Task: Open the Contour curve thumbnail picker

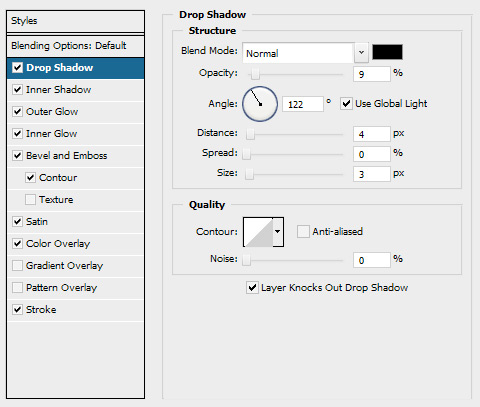Action: (258, 232)
